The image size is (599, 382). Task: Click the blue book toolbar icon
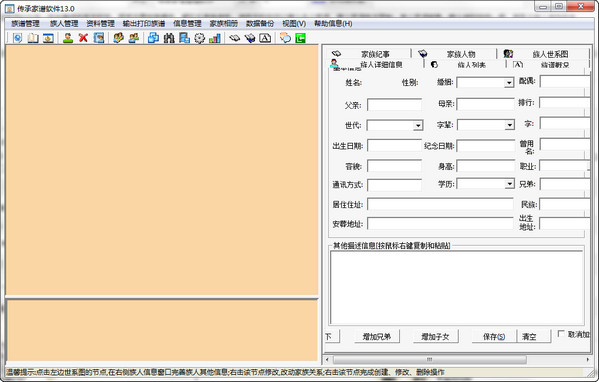(x=250, y=38)
